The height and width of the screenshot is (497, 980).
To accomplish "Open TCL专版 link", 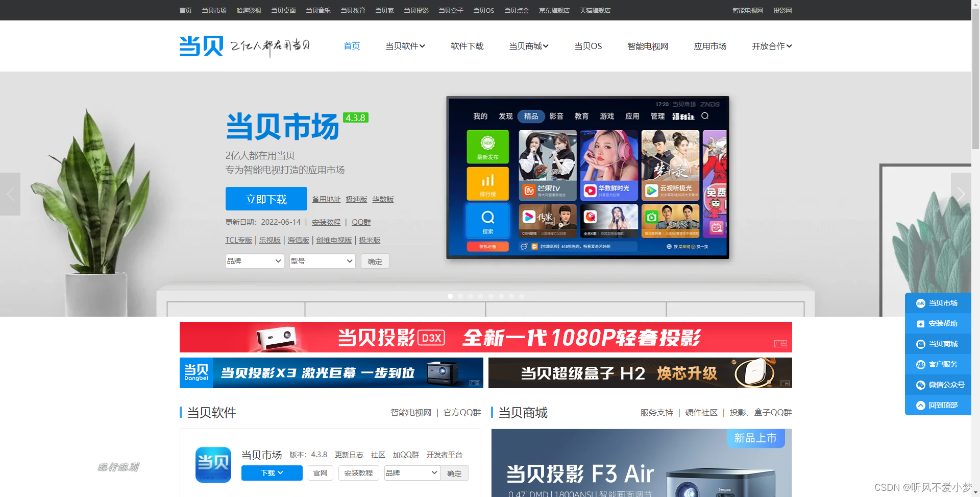I will [239, 240].
